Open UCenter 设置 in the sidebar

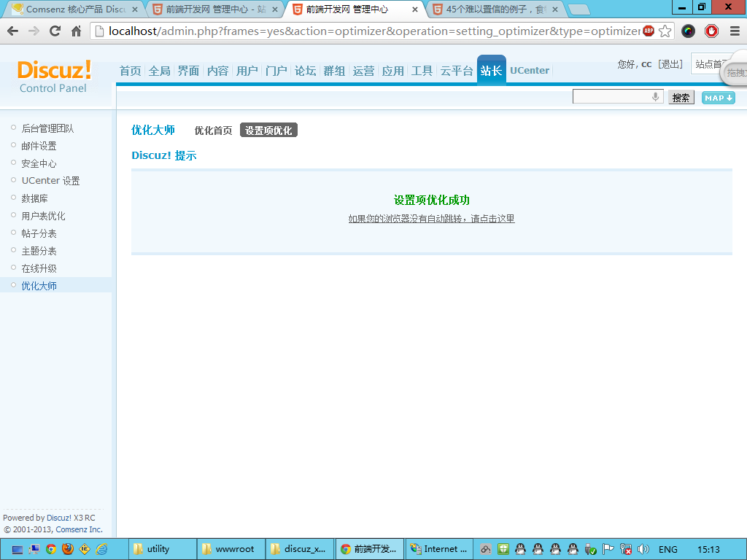click(50, 181)
